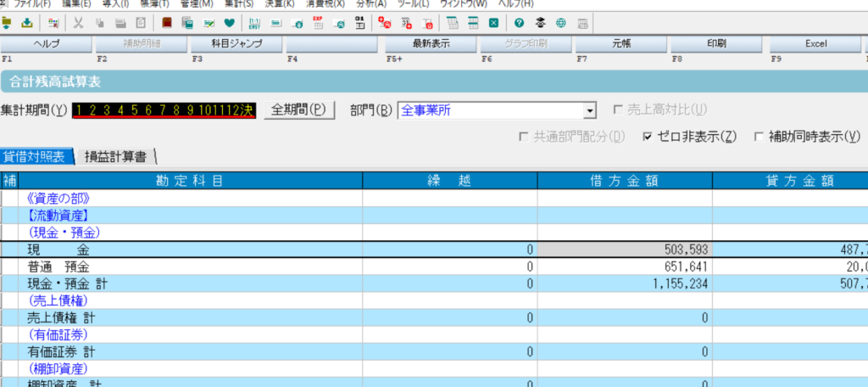Click the 売上高対比(U) checkbox
868x387 pixels.
pos(618,110)
